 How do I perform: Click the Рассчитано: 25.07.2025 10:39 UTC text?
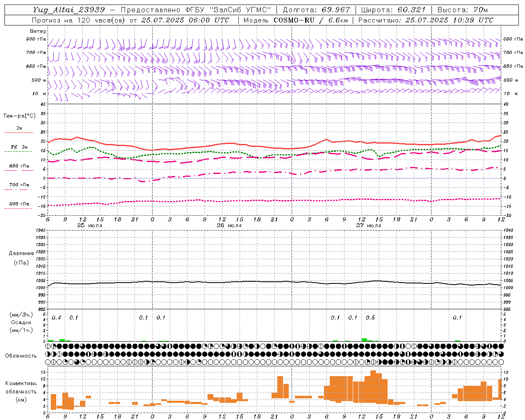[426, 20]
